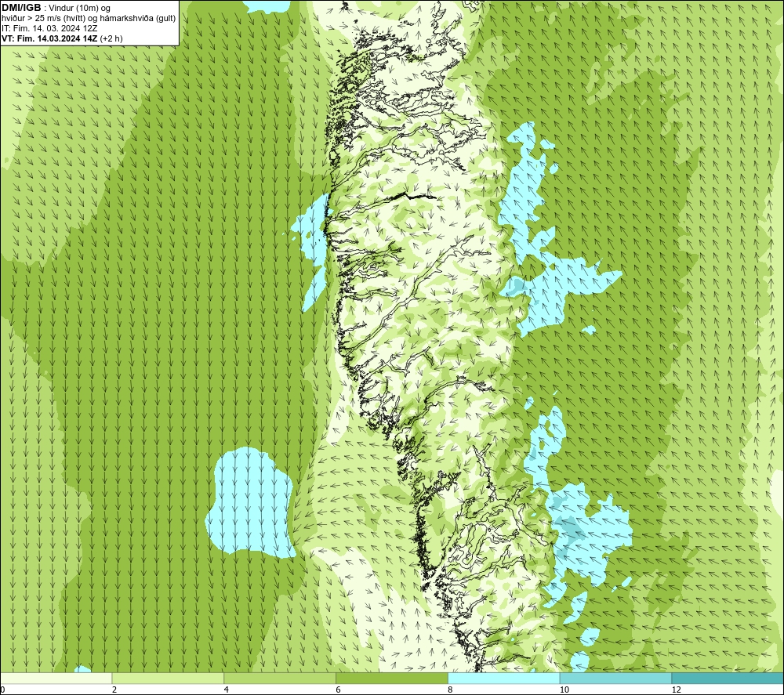Viewport: 784px width, 695px height.
Task: Click the '0' label on the wind scale
Action: click(x=2, y=690)
